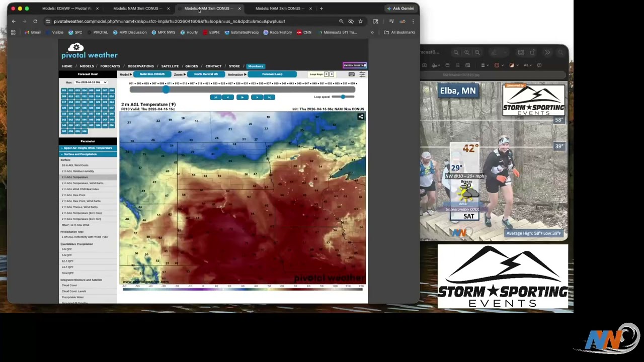Click the Pivotal Weather logo
644x362 pixels.
(89, 51)
